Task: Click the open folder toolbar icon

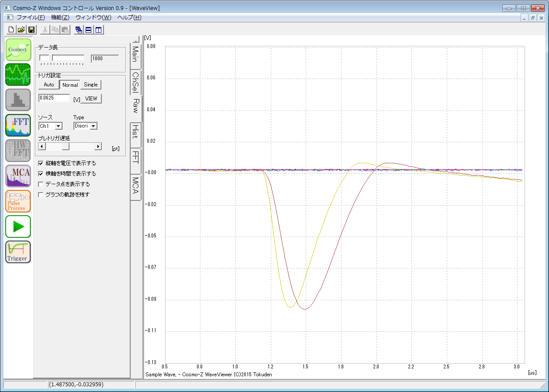Action: click(21, 30)
